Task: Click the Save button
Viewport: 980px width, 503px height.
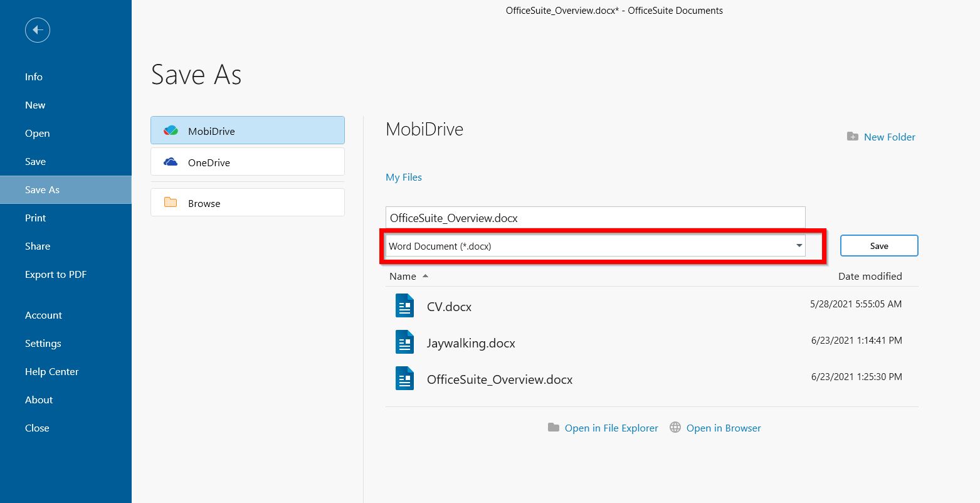Action: [x=878, y=245]
